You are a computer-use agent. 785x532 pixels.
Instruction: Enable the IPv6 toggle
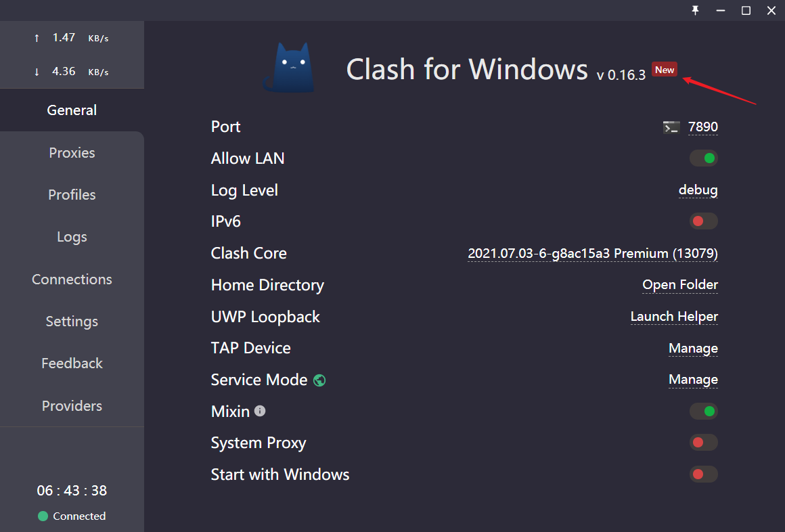pyautogui.click(x=703, y=221)
